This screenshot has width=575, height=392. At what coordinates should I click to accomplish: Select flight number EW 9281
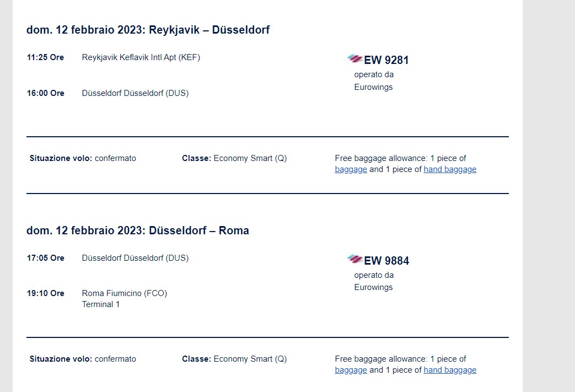386,60
